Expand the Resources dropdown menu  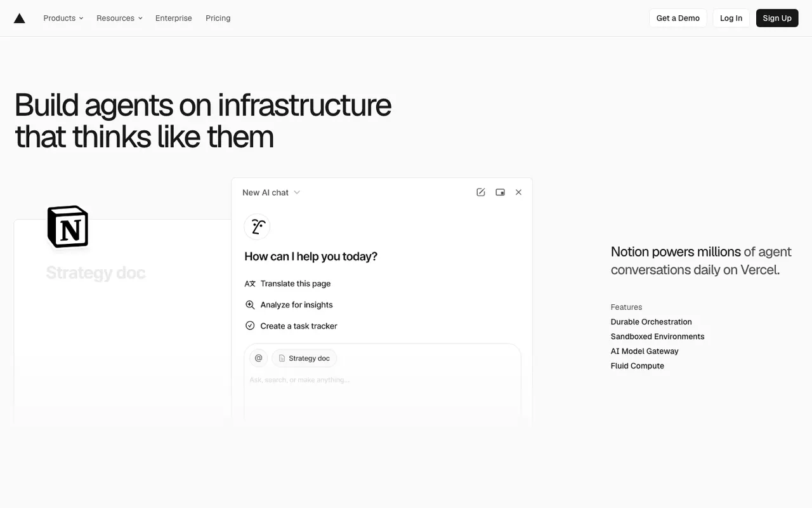pos(119,18)
